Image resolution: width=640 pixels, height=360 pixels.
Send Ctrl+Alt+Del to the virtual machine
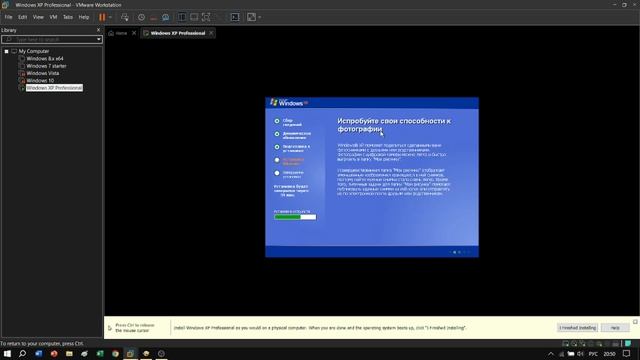click(x=125, y=17)
